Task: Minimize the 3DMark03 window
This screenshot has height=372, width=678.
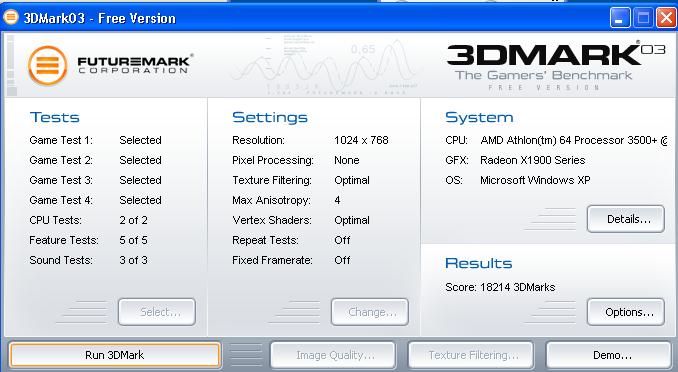Action: [x=620, y=18]
